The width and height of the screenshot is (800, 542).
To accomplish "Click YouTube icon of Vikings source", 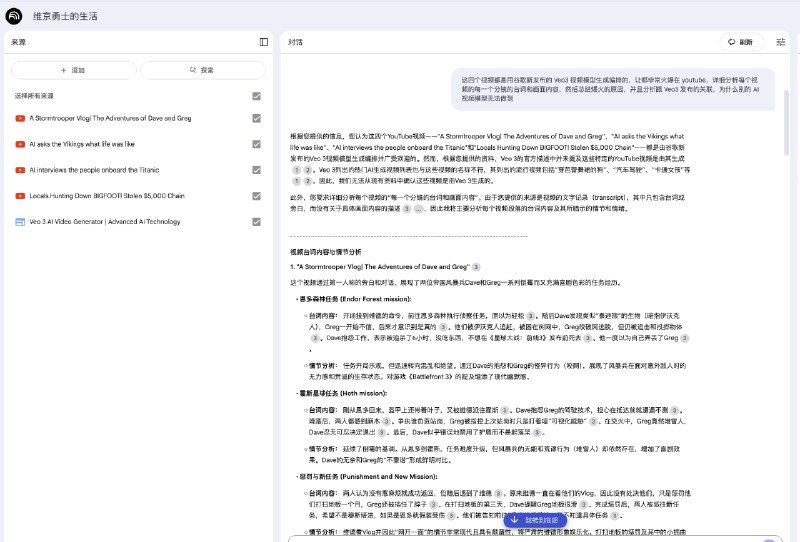I will pyautogui.click(x=20, y=144).
